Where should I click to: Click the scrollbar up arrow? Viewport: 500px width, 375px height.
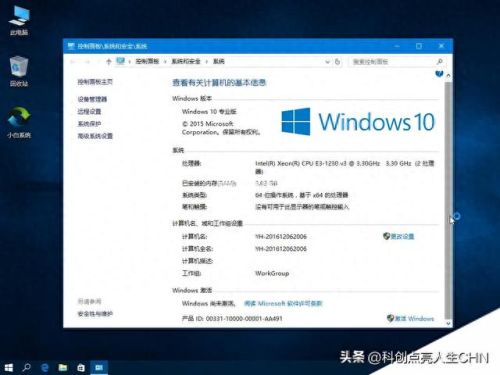(448, 76)
